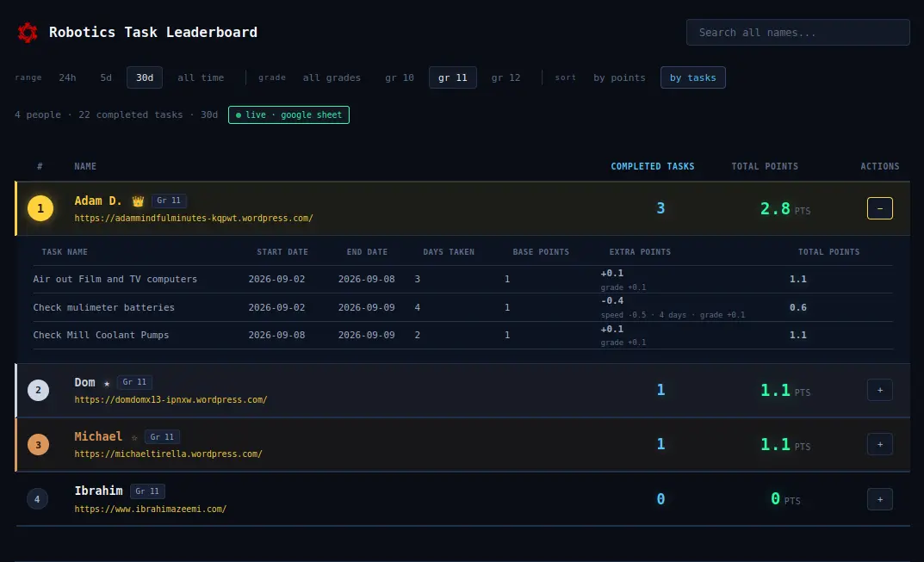Image resolution: width=924 pixels, height=562 pixels.
Task: Click the bronze rank 3 badge
Action: 38,445
